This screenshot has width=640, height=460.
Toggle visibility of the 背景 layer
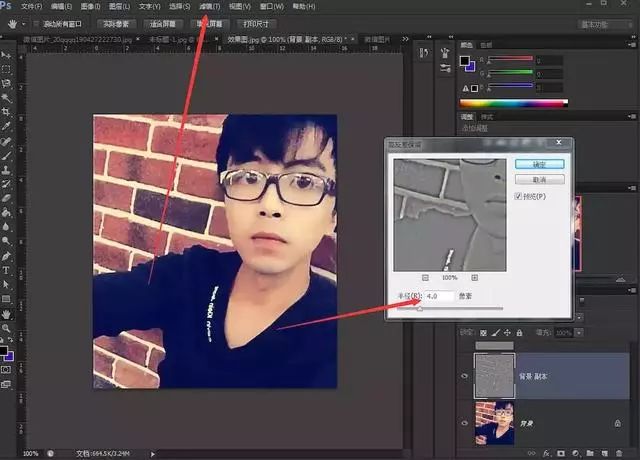pyautogui.click(x=465, y=423)
